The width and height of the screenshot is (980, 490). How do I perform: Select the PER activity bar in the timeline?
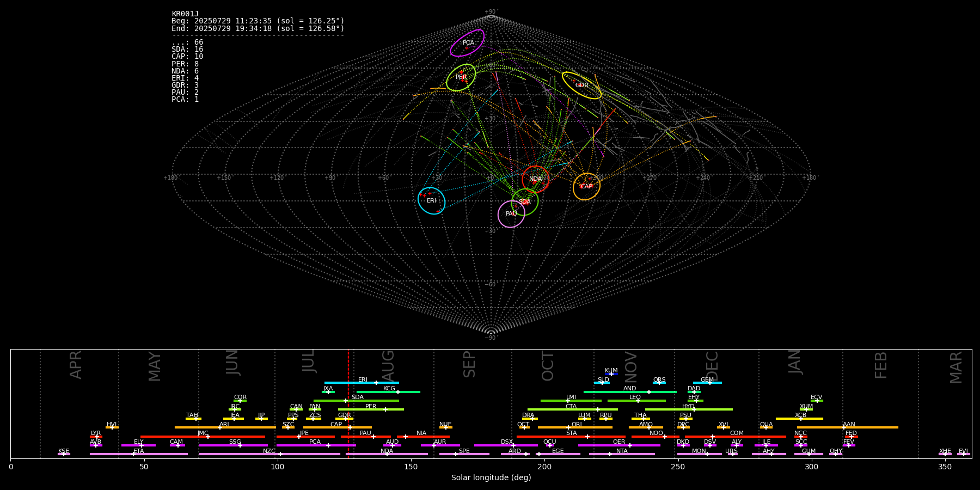[371, 409]
